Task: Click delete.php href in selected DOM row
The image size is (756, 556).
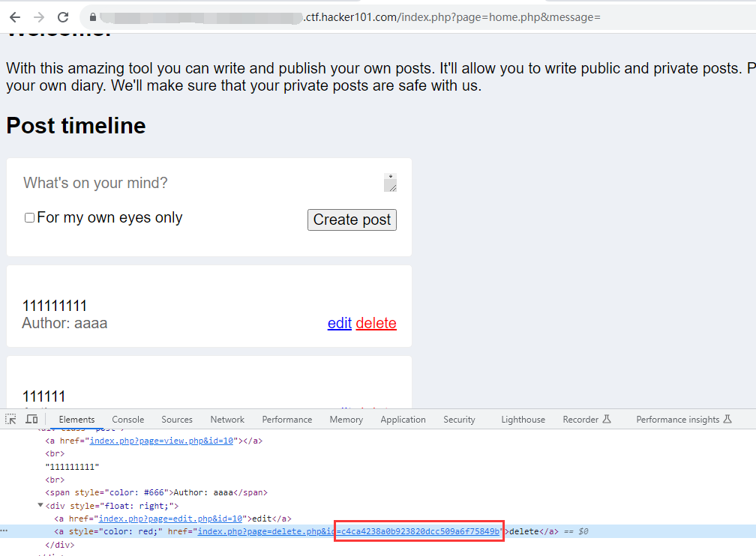Action: point(349,531)
